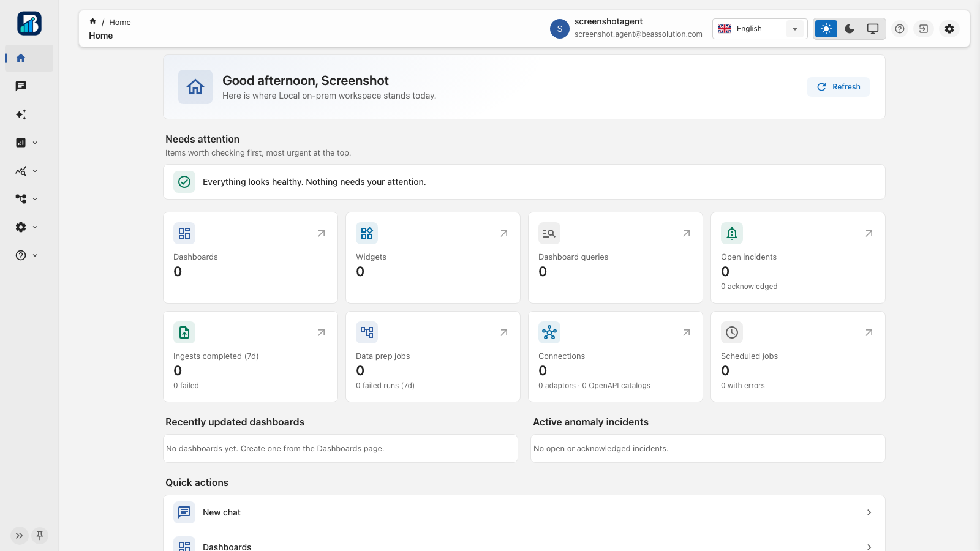
Task: Click the Widgets card label
Action: pyautogui.click(x=371, y=257)
